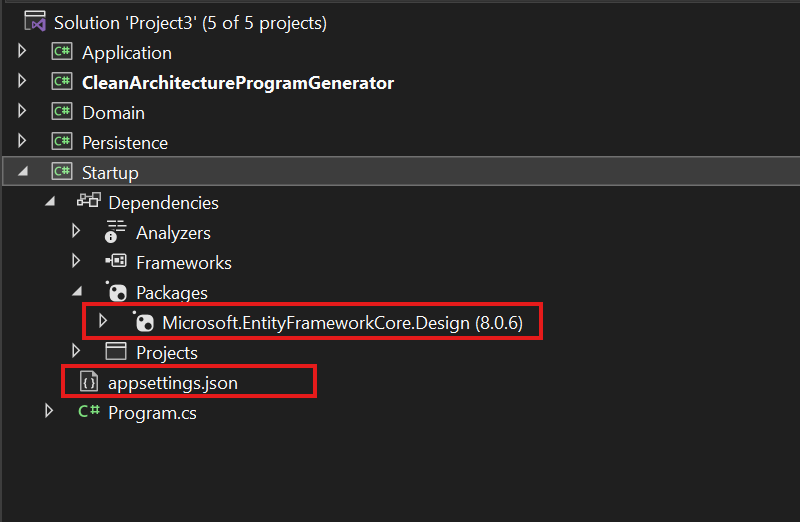The height and width of the screenshot is (522, 800).
Task: Click the Application project C# icon
Action: coord(62,52)
